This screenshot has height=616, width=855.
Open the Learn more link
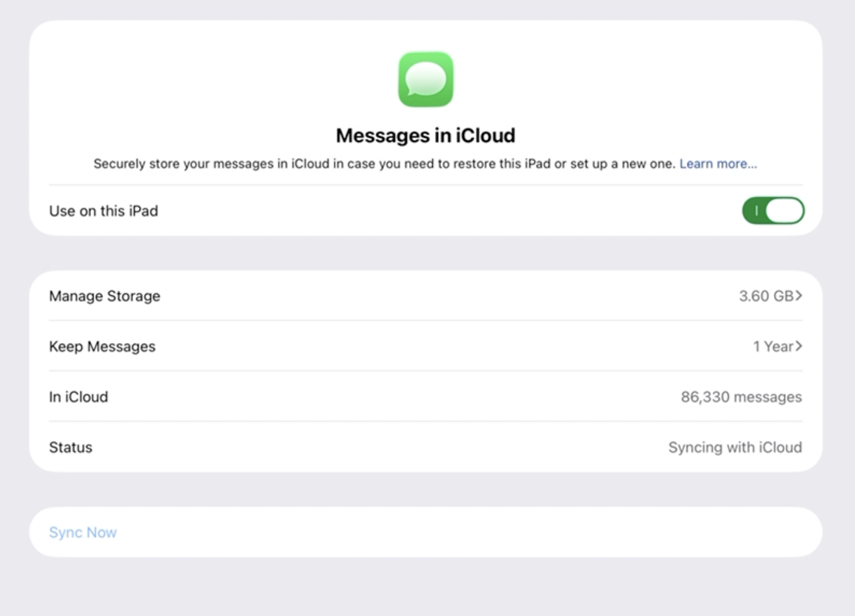[718, 164]
